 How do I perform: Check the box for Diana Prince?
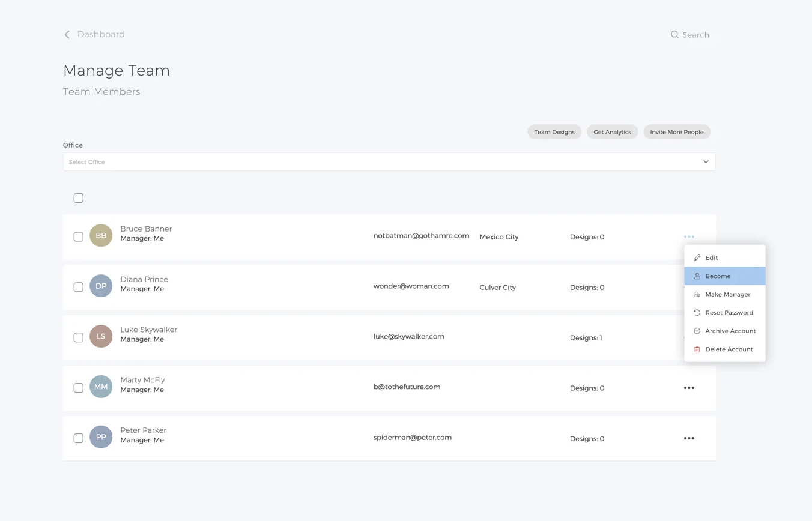pos(79,287)
